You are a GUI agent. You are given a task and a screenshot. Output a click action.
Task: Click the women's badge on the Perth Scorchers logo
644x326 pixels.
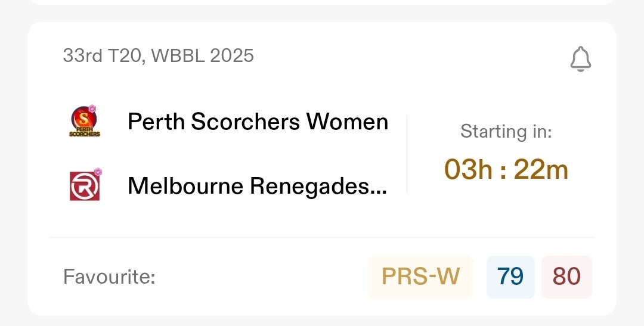point(92,109)
